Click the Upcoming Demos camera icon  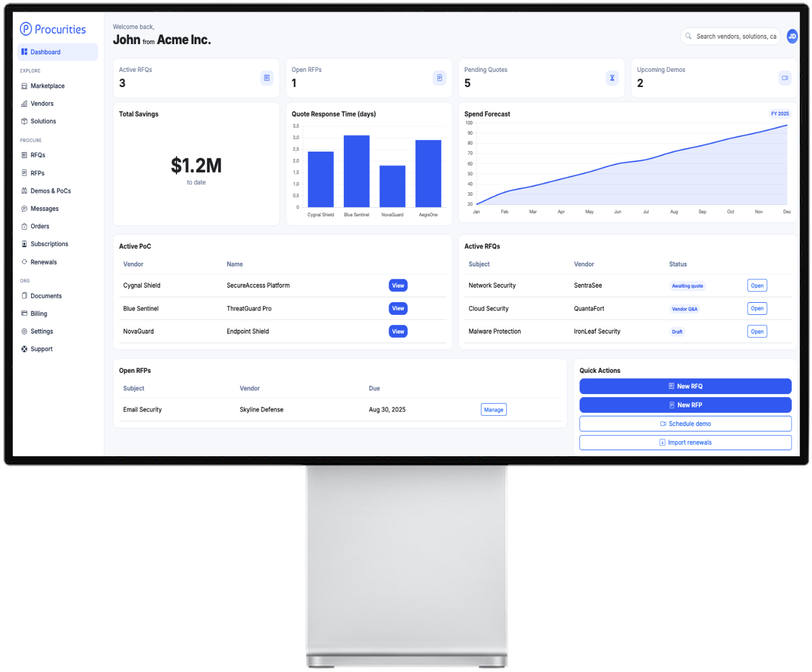785,78
